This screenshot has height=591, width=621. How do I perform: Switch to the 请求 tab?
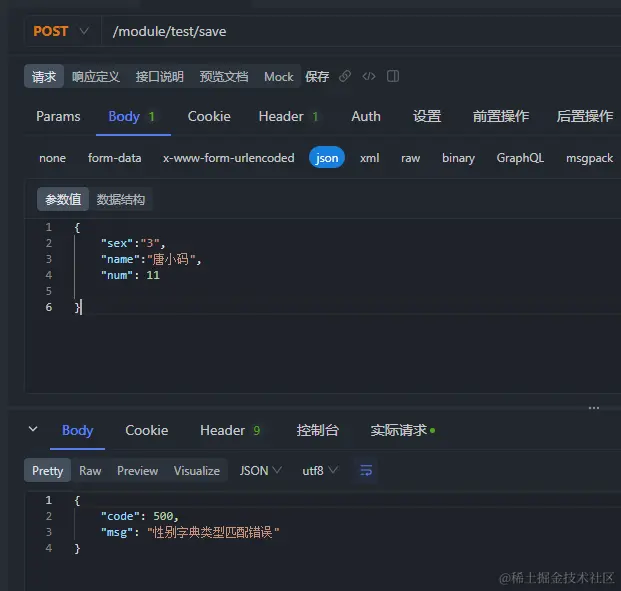tap(44, 76)
